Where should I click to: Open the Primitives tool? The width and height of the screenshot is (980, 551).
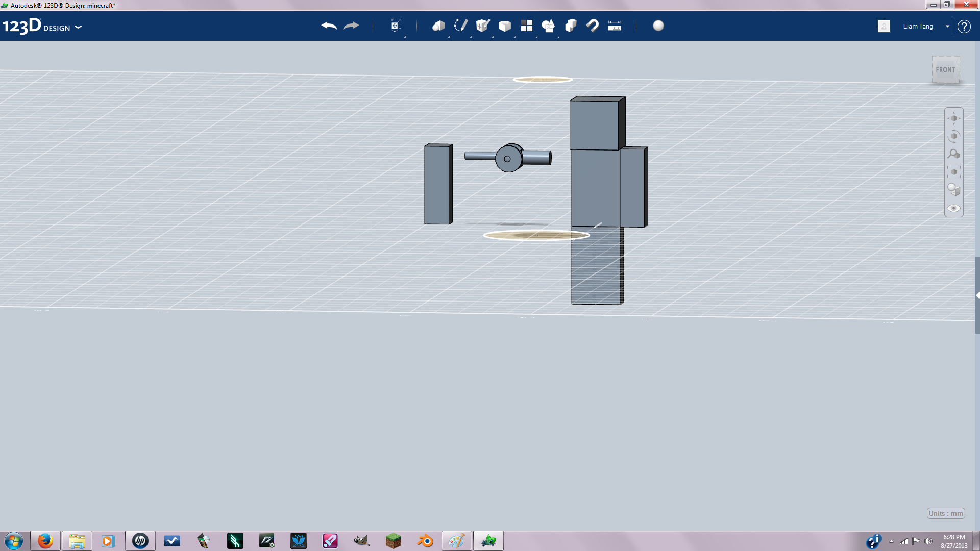438,26
